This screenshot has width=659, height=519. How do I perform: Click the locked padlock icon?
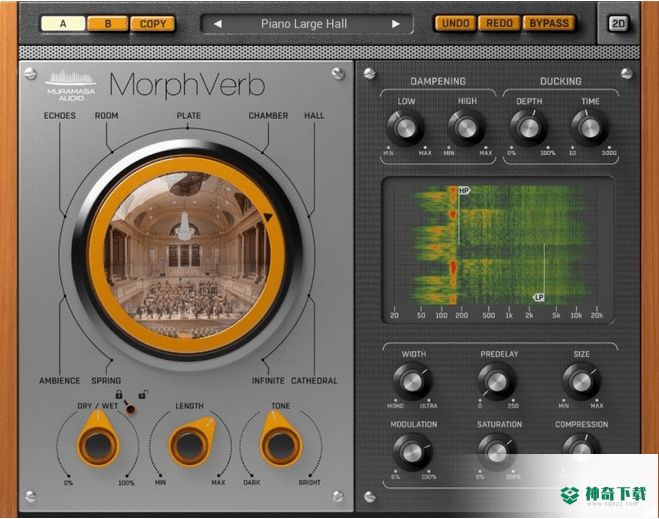(x=119, y=394)
